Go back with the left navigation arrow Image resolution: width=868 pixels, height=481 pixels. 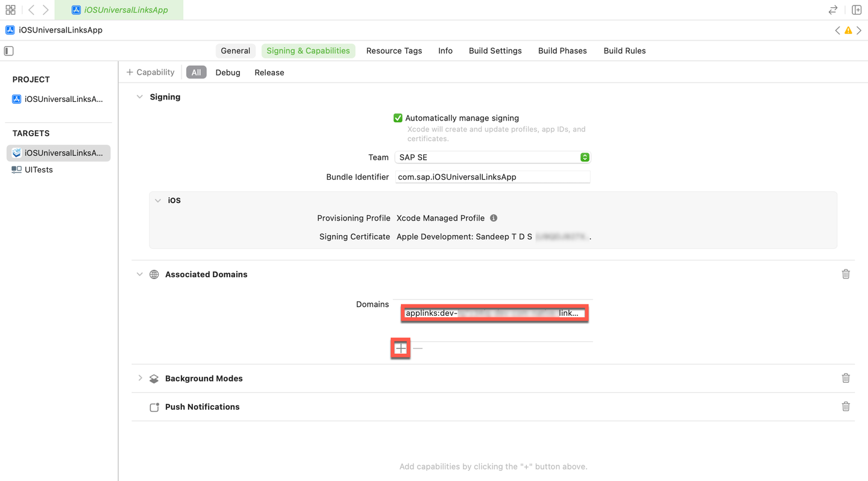tap(31, 10)
